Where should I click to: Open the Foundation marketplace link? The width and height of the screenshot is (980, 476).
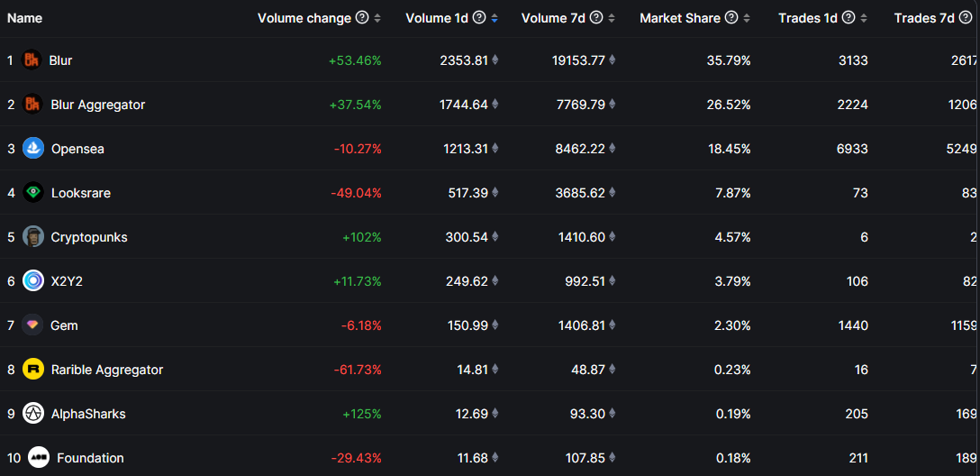coord(90,458)
